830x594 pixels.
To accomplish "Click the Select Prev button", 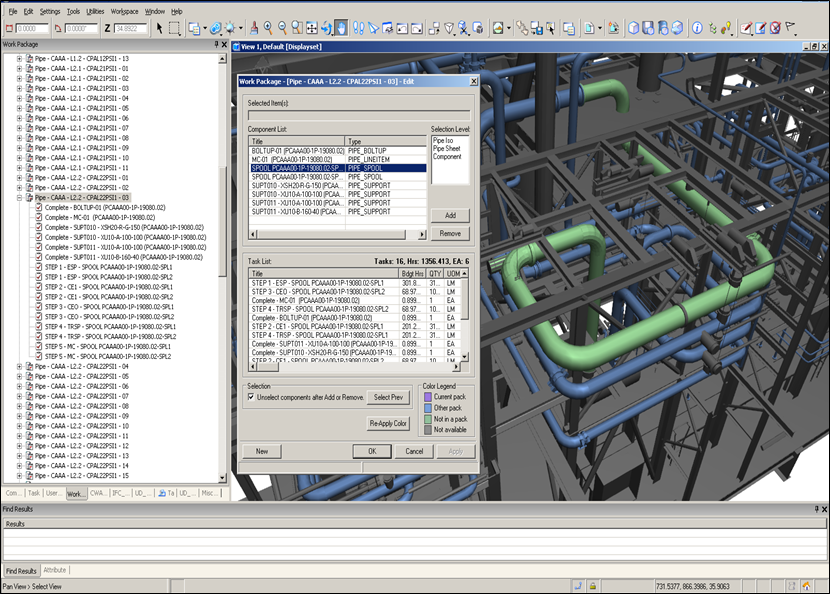I will tap(388, 398).
